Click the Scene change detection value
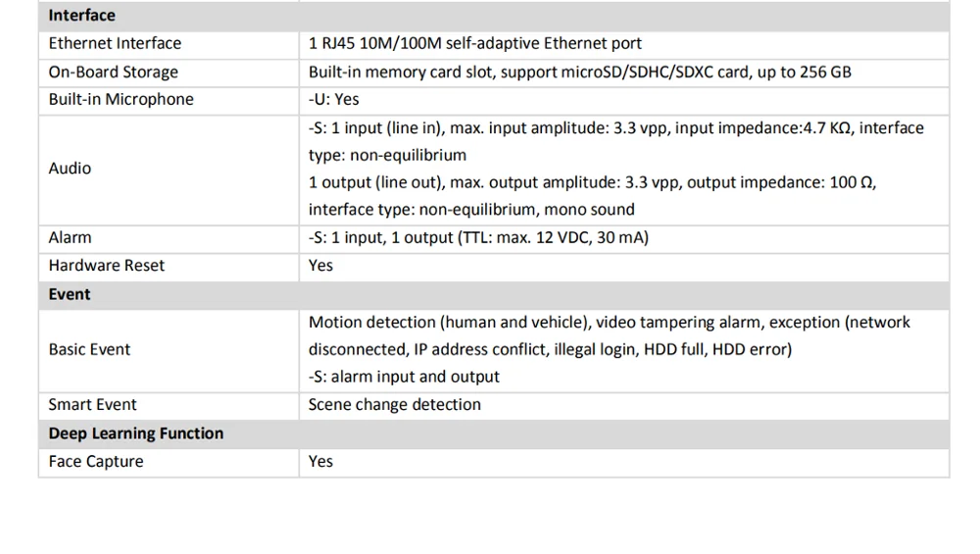980x554 pixels. [x=394, y=404]
